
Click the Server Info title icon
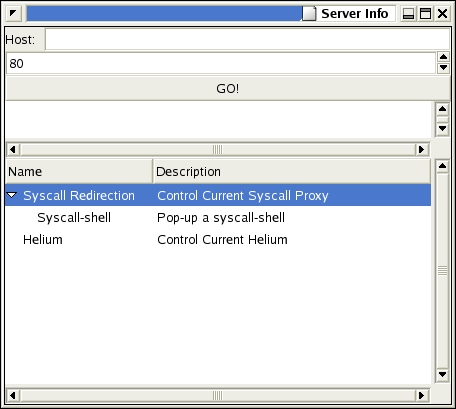[x=309, y=14]
